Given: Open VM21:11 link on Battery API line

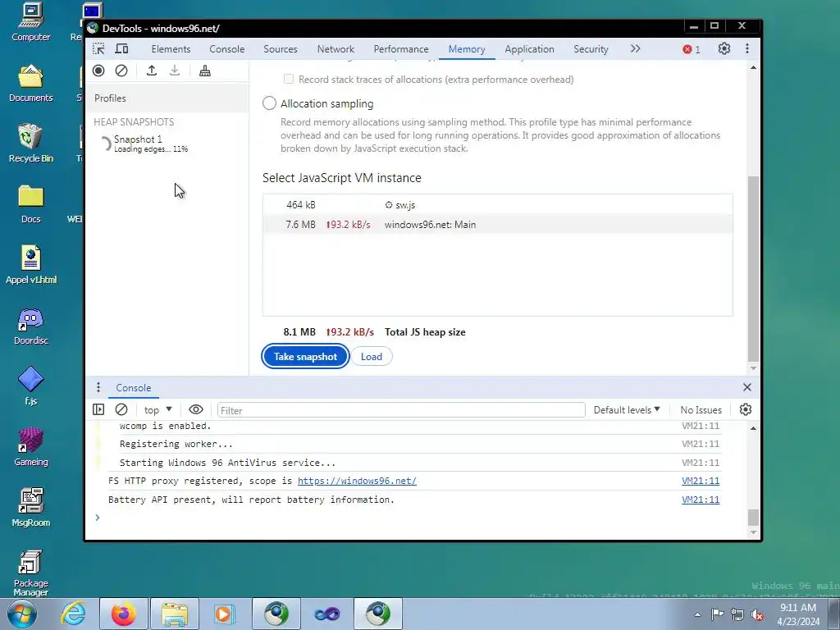Looking at the screenshot, I should tap(701, 500).
